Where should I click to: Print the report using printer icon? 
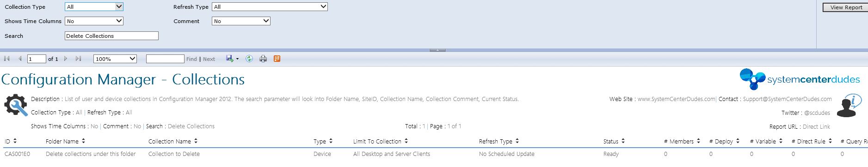point(263,59)
